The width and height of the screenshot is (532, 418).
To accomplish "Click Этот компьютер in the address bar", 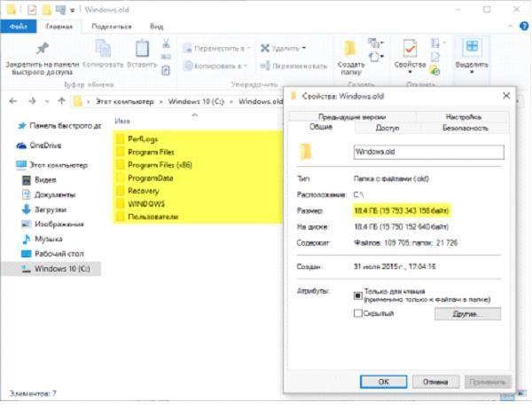I will (124, 101).
